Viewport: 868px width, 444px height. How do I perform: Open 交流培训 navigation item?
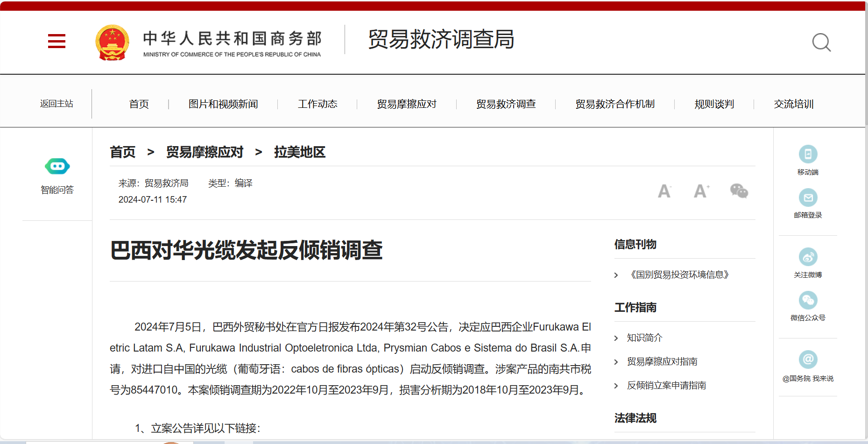click(x=794, y=104)
